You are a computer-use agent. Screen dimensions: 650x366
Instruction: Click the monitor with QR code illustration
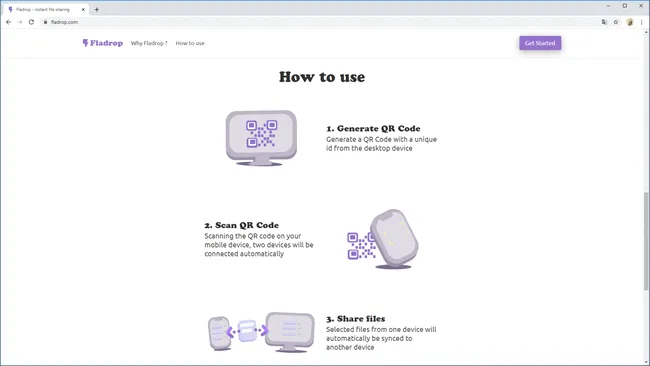(261, 138)
